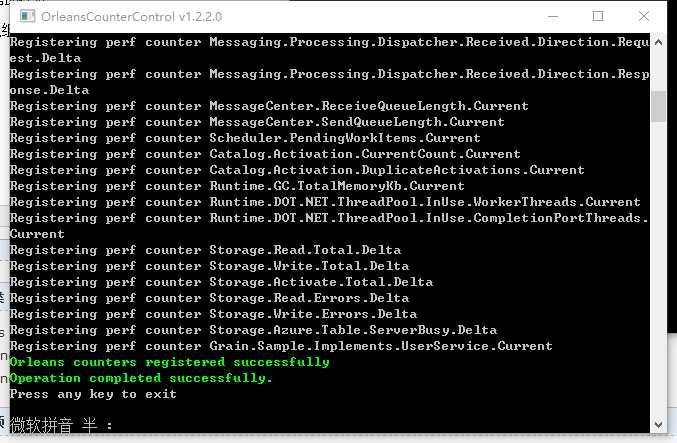
Task: Maximize the OrleansCounterControl console window
Action: [598, 16]
